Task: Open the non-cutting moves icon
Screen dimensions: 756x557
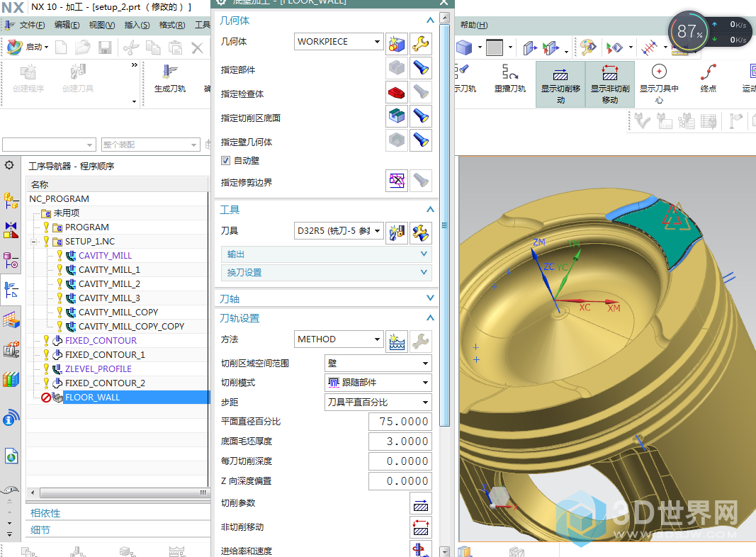Action: pyautogui.click(x=421, y=527)
